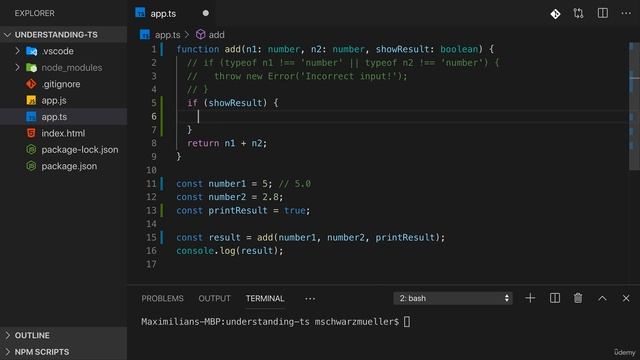The width and height of the screenshot is (640, 360).
Task: Open the breadcrumb chevron after app.ts
Action: 187,35
